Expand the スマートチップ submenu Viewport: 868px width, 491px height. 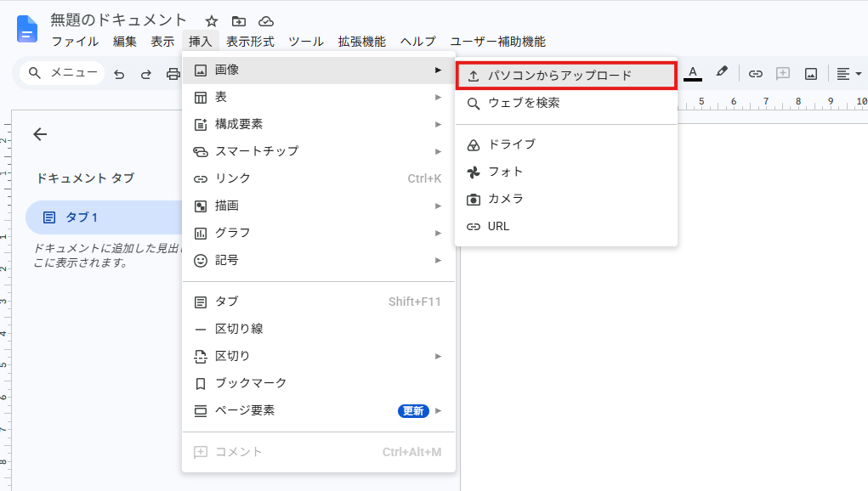[319, 151]
